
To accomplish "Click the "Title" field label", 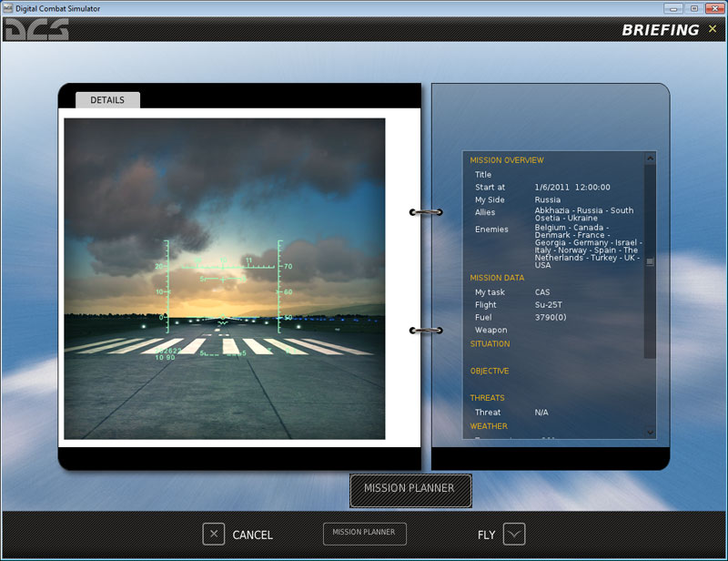I will point(483,175).
